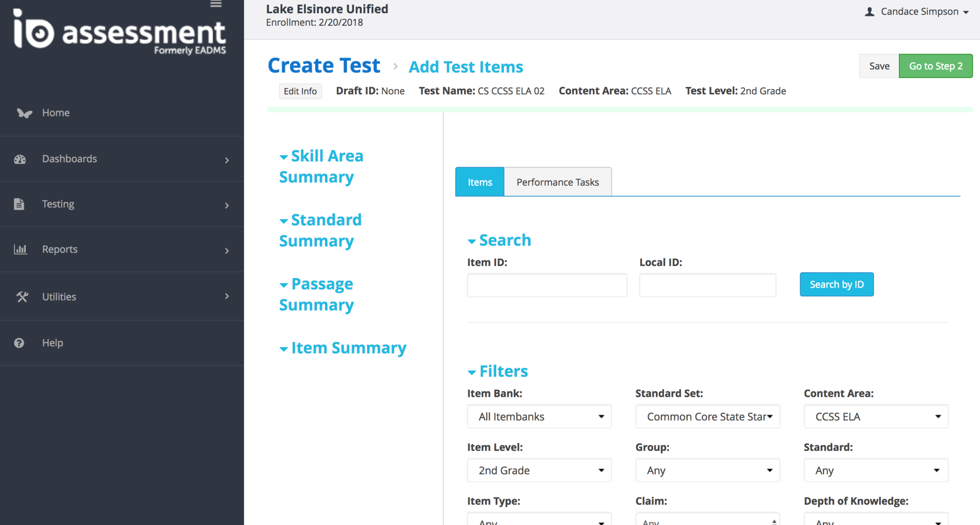Image resolution: width=980 pixels, height=525 pixels.
Task: Select the Items tab
Action: 479,182
